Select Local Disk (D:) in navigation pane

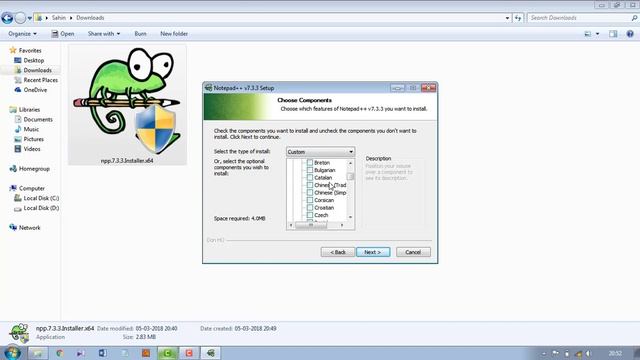[x=37, y=208]
